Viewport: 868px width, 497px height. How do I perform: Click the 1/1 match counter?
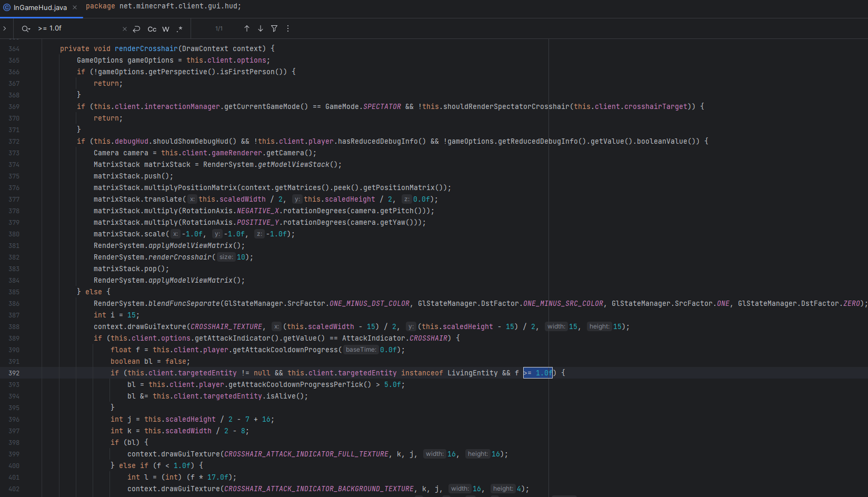pos(219,29)
